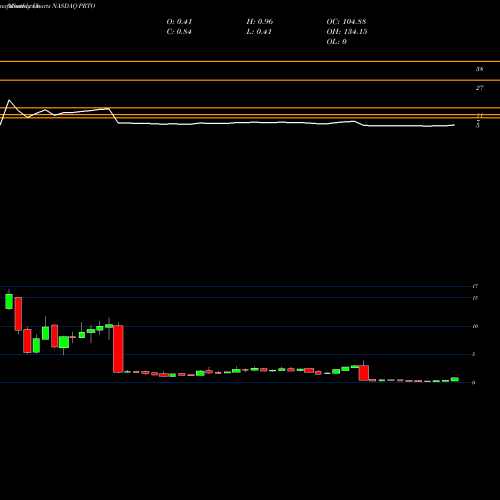Click the last green candlestick on the right
The image size is (500, 500).
(455, 379)
